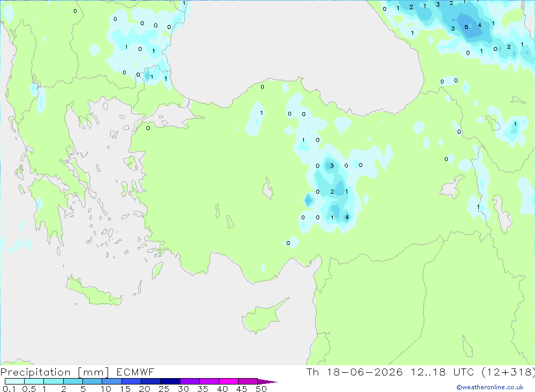Click the "Th 18-06-2026" date text
This screenshot has width=535, height=392.
tap(355, 372)
